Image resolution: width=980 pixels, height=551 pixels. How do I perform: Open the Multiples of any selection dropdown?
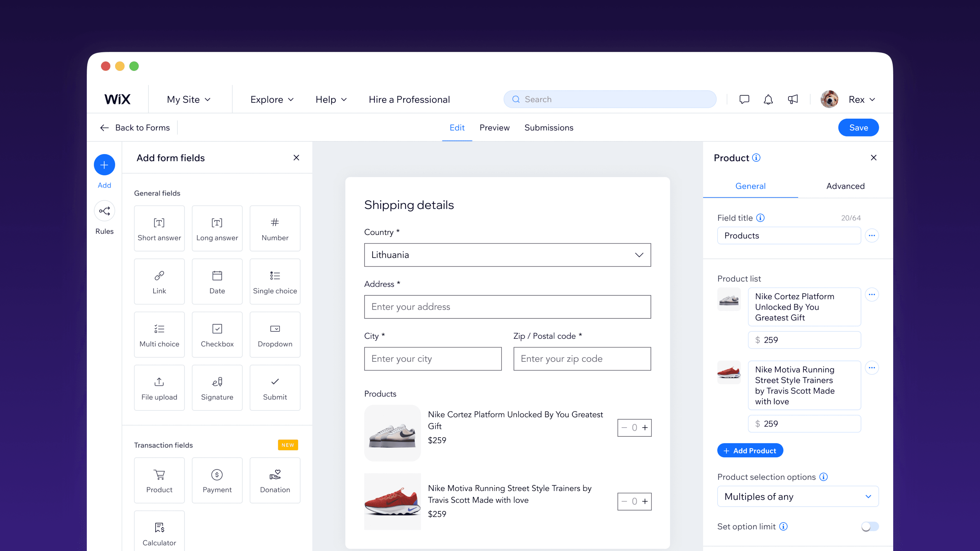coord(797,496)
